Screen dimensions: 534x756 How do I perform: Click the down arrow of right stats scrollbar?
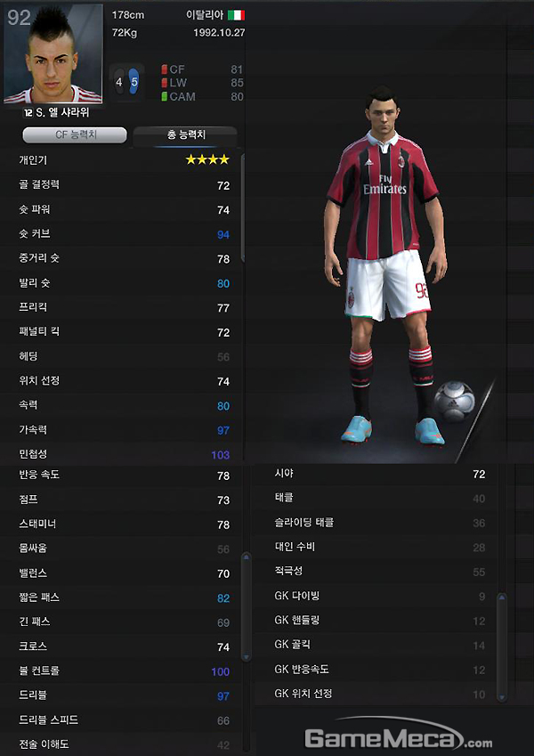point(502,696)
